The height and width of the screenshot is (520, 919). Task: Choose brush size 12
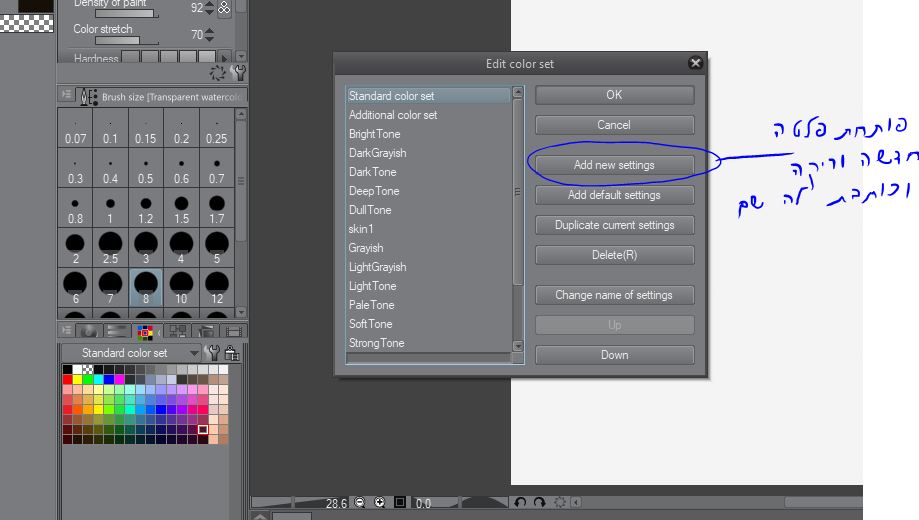pyautogui.click(x=217, y=287)
